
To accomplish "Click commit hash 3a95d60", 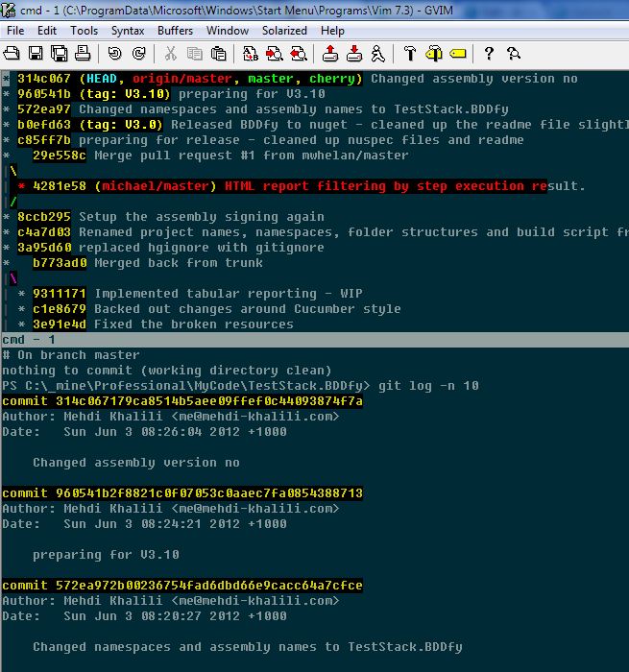I will (x=44, y=248).
